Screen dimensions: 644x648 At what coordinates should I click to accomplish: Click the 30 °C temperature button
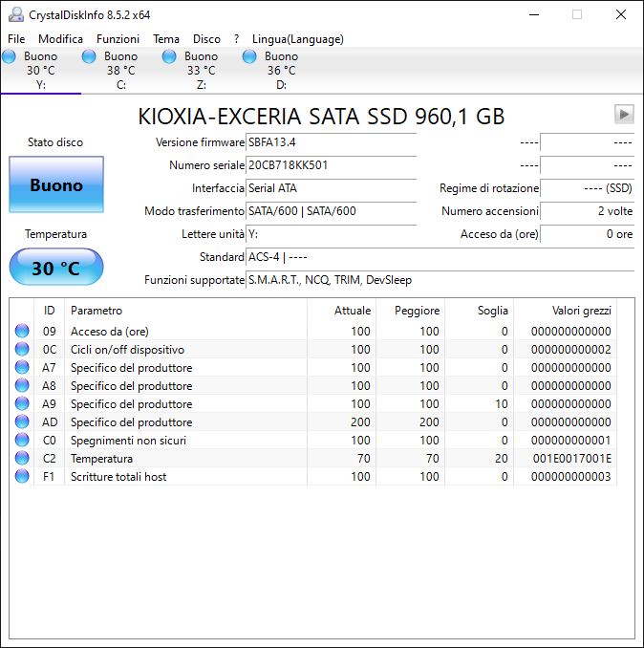point(56,267)
